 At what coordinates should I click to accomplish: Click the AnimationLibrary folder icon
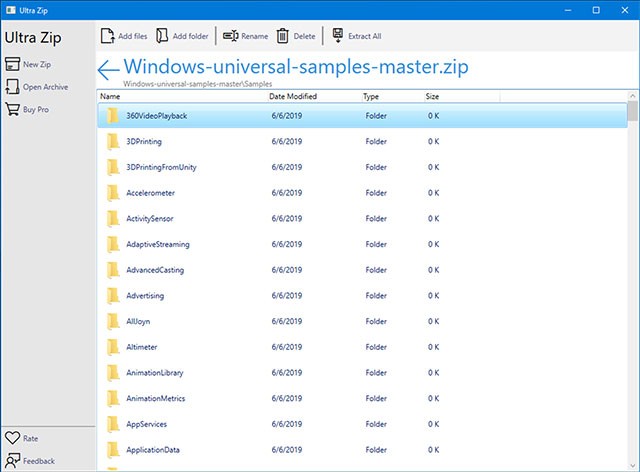[113, 373]
